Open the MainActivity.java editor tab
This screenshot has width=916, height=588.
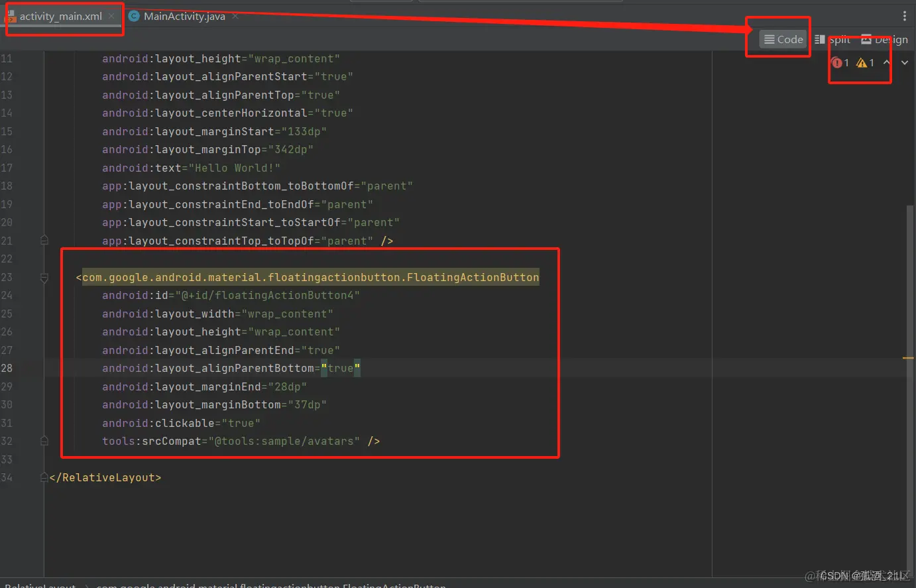(184, 17)
